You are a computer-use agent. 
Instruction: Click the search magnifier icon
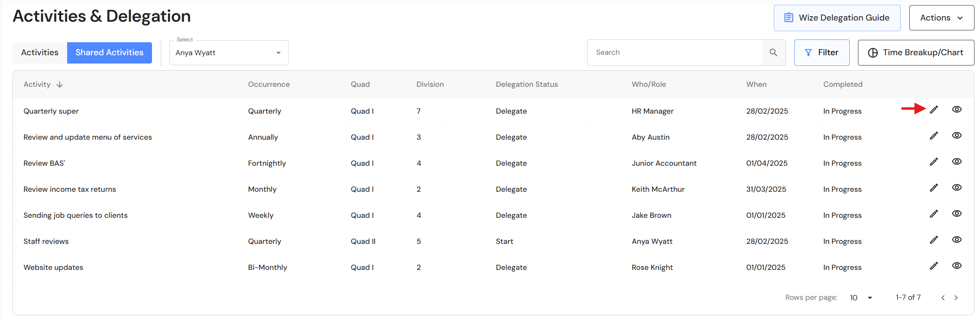[x=773, y=52]
